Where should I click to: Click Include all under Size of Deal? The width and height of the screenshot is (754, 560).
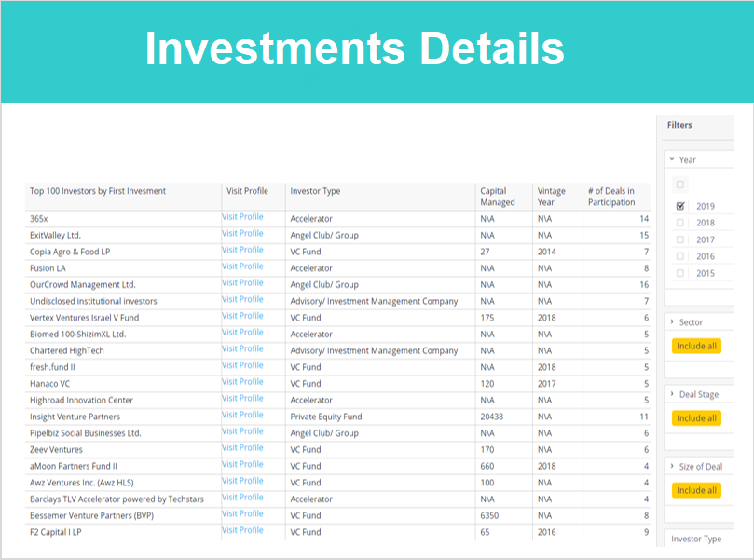(x=696, y=490)
